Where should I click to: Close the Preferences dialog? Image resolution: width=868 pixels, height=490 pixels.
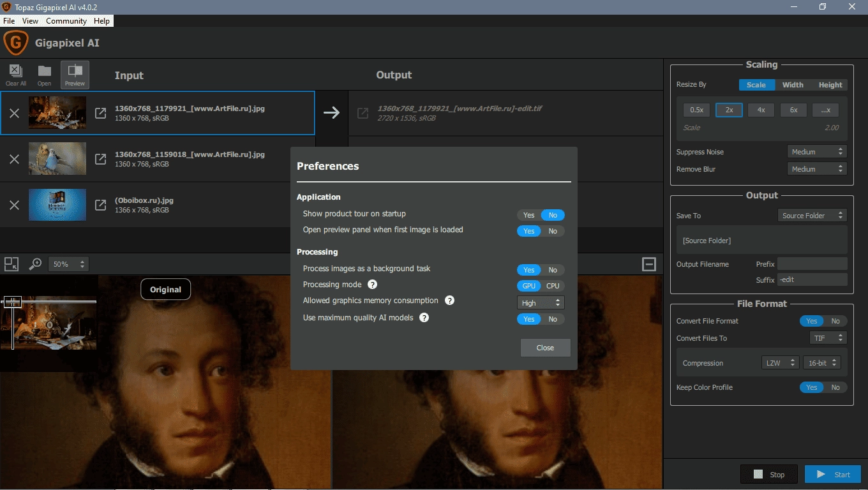545,348
